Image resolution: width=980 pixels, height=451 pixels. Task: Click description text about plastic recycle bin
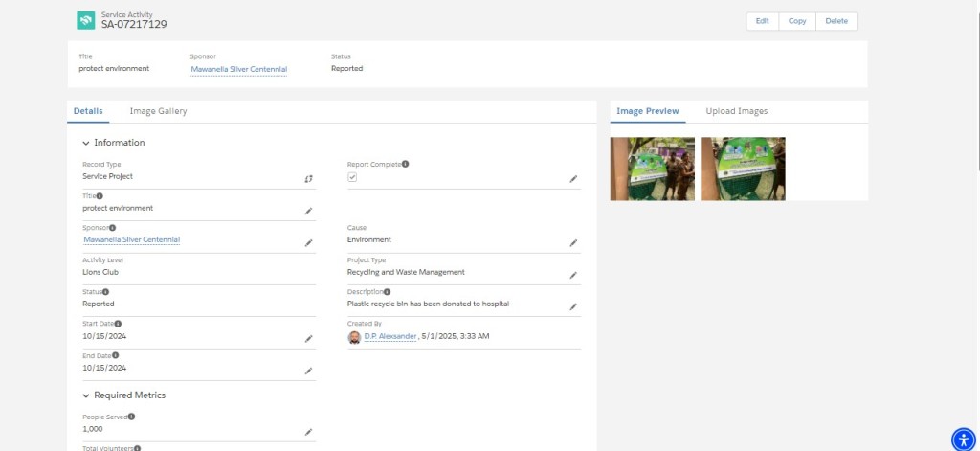coord(428,304)
